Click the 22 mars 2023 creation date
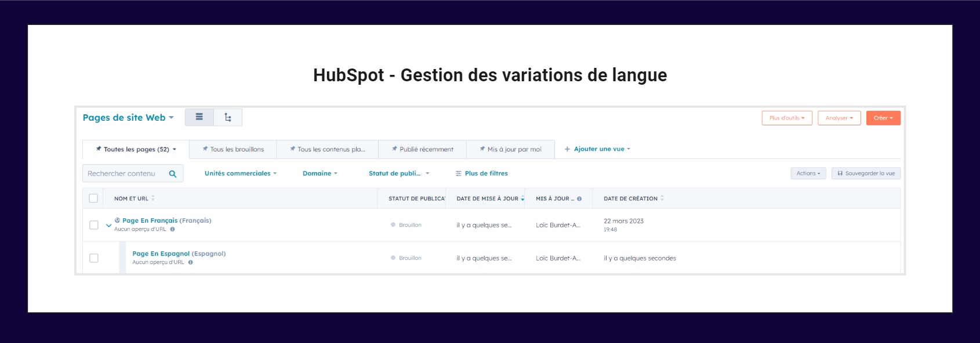Image resolution: width=980 pixels, height=343 pixels. point(623,221)
